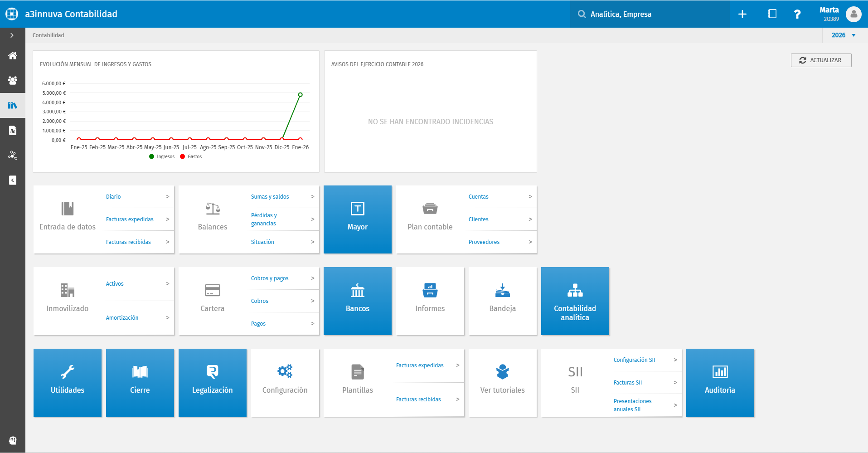This screenshot has height=453, width=868.
Task: Open the Auditoría module
Action: (720, 382)
